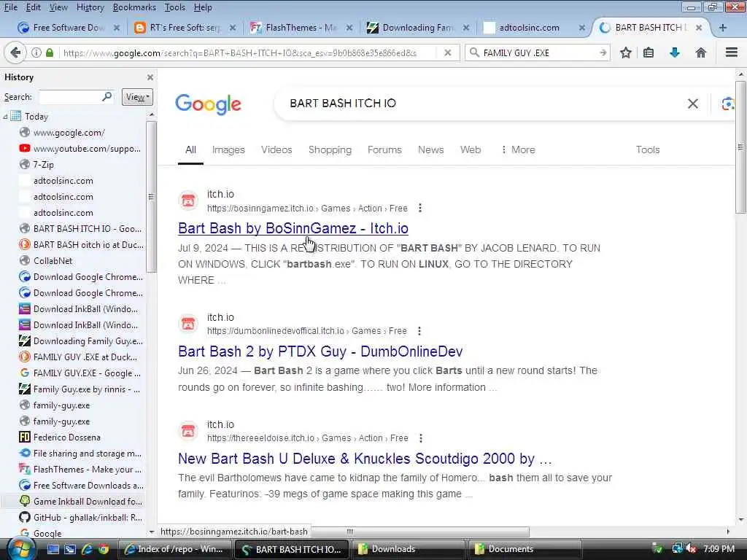This screenshot has width=747, height=560.
Task: Show bookmarks list icon in toolbar
Action: click(649, 52)
